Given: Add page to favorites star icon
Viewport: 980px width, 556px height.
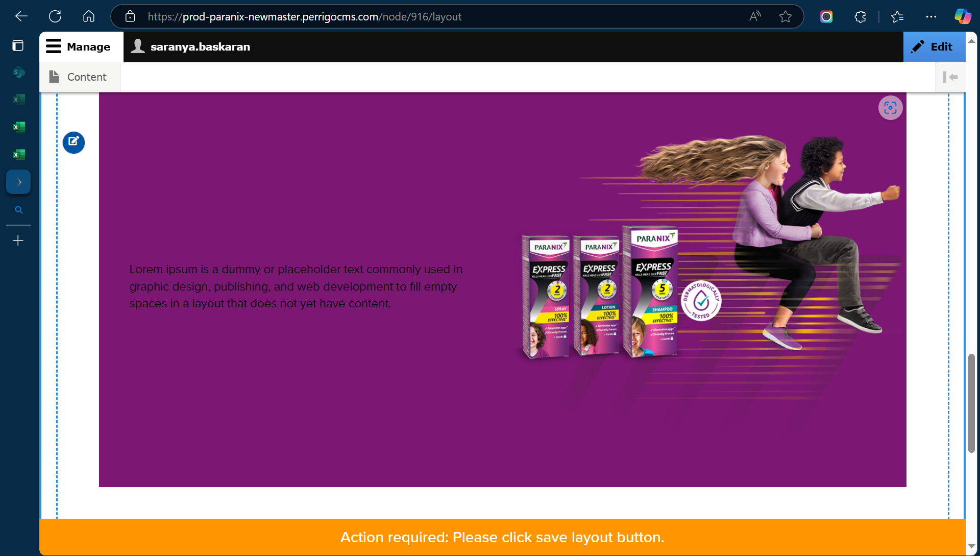Looking at the screenshot, I should coord(786,16).
